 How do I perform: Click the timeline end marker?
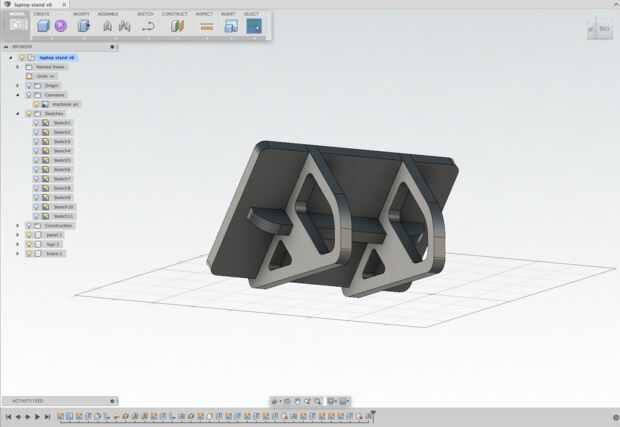[x=372, y=415]
